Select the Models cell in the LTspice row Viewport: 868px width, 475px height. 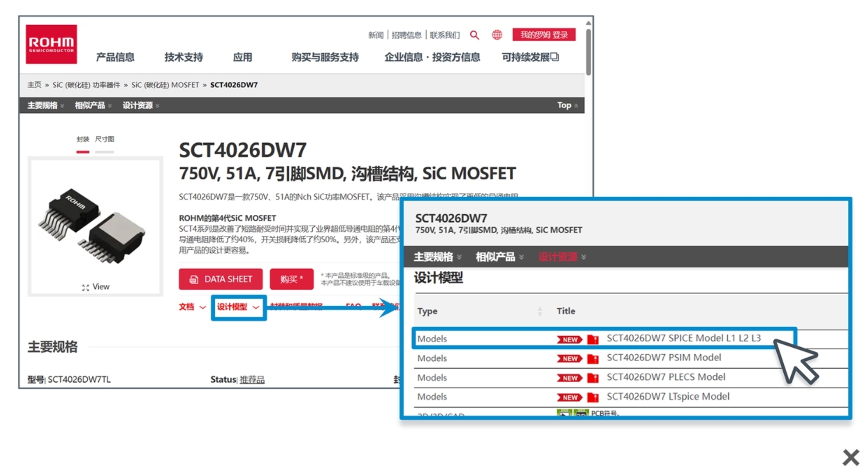(x=432, y=397)
